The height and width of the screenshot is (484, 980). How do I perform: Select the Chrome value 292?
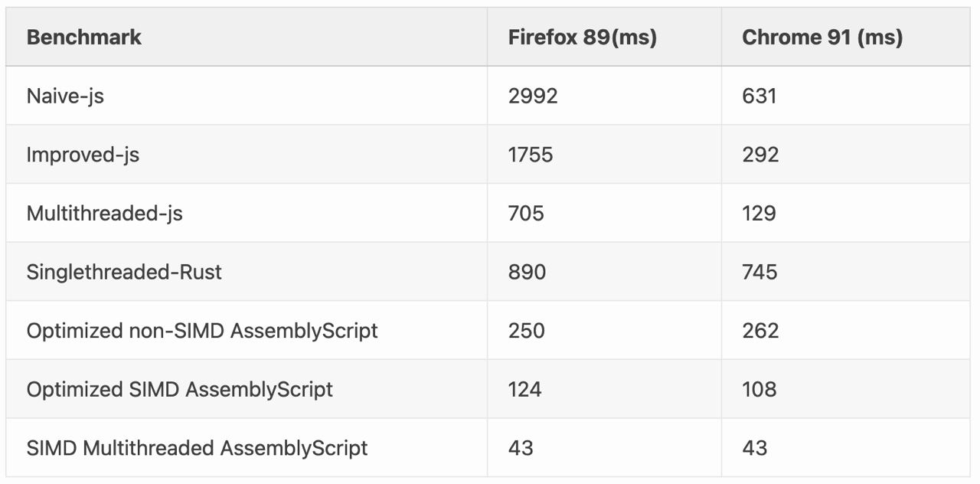(x=760, y=155)
